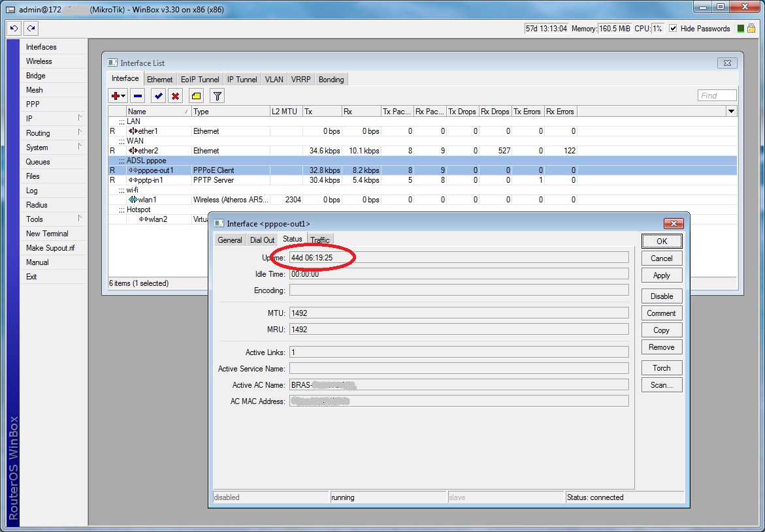Switch to the Traffic tab
This screenshot has height=532, width=765.
[x=319, y=240]
